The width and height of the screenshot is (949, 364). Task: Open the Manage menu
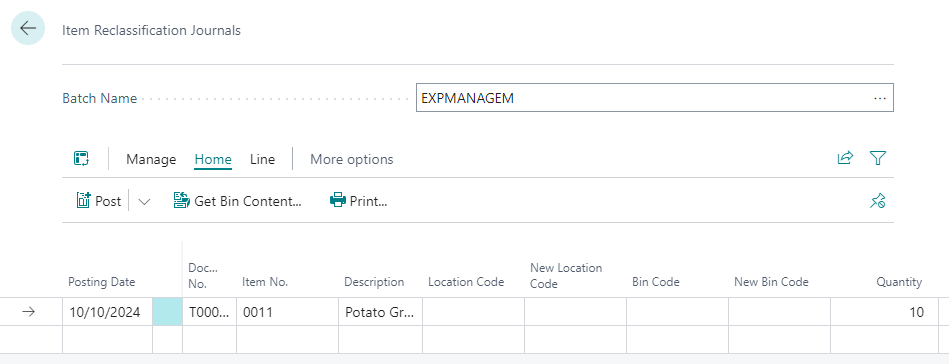point(151,159)
